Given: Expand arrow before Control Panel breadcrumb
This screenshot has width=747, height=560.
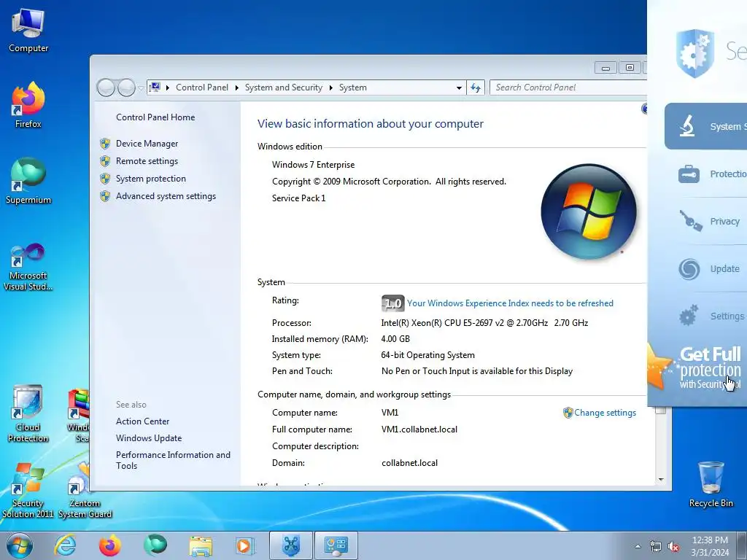Looking at the screenshot, I should click(x=168, y=87).
